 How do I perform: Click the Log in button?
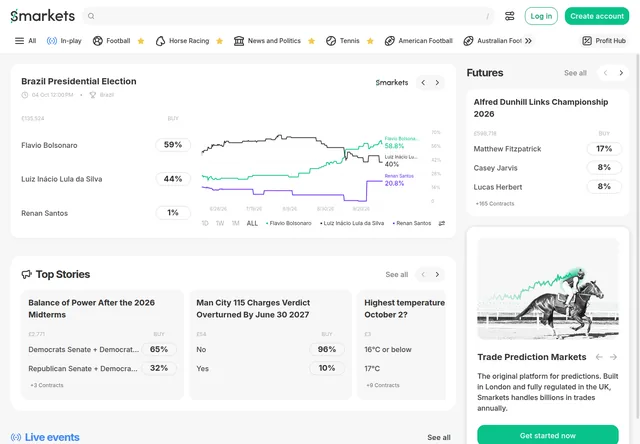(x=541, y=16)
